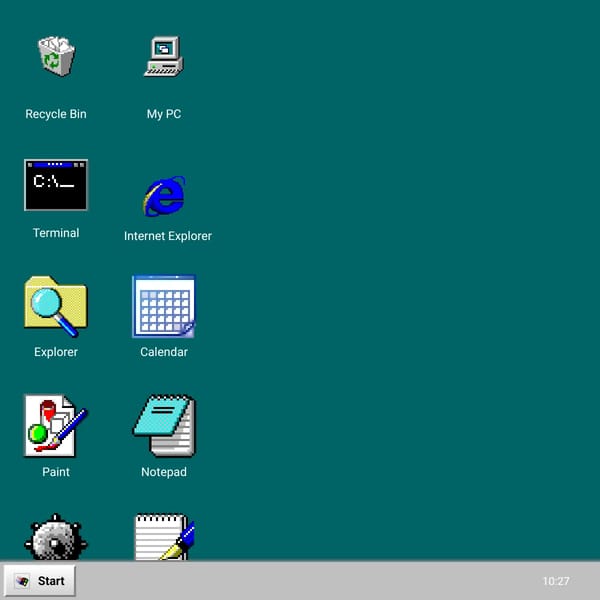600x600 pixels.
Task: Select the lined notepad with pen icon
Action: [165, 537]
